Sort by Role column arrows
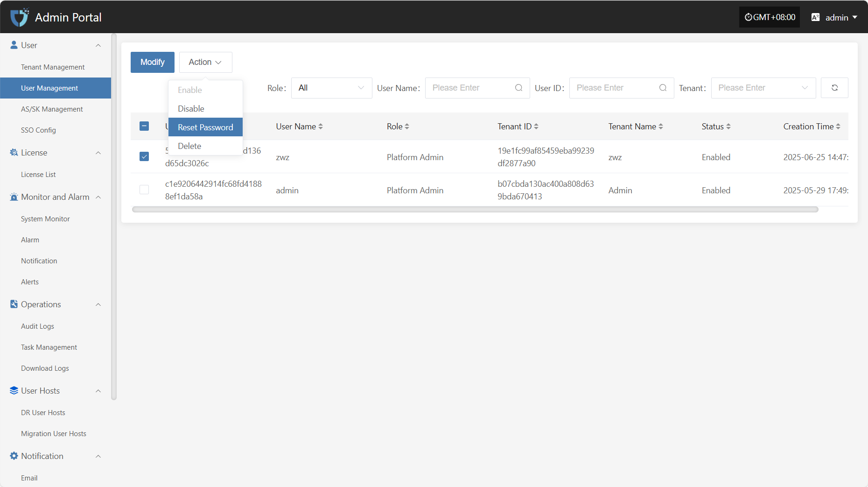Image resolution: width=868 pixels, height=487 pixels. pos(407,127)
